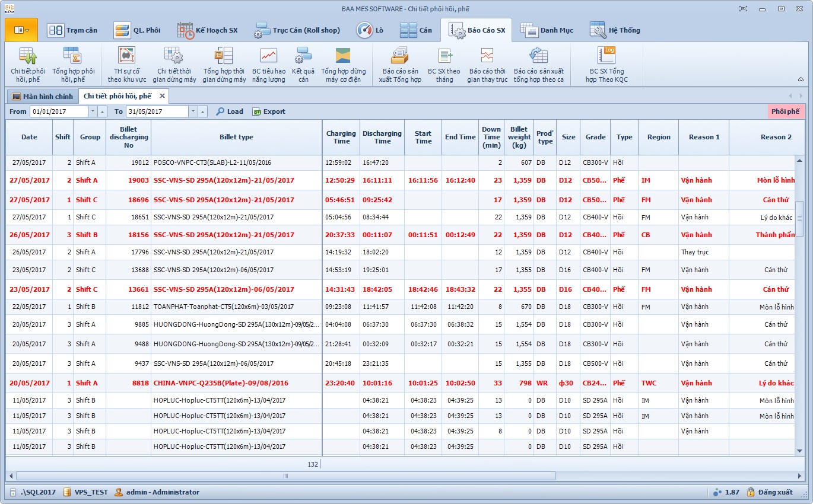Collapse the ribbon using the chevron
Viewport: 813px width, 504px height.
coord(800,79)
